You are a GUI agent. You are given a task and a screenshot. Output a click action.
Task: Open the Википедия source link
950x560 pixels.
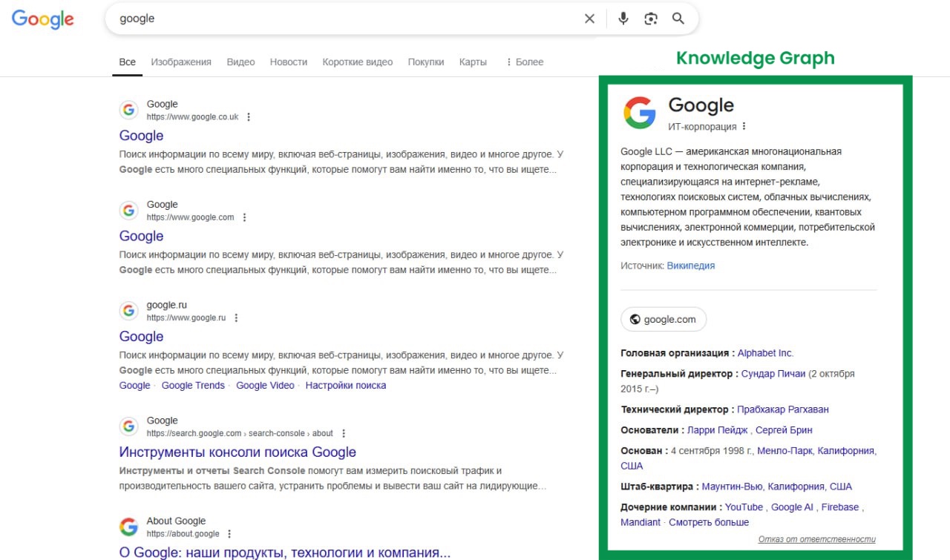tap(691, 266)
